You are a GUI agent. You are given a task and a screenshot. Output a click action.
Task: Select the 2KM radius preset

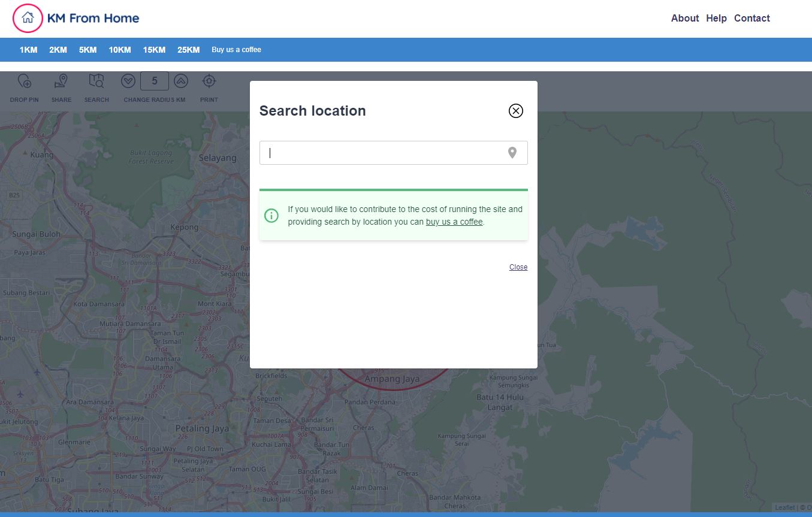[58, 50]
